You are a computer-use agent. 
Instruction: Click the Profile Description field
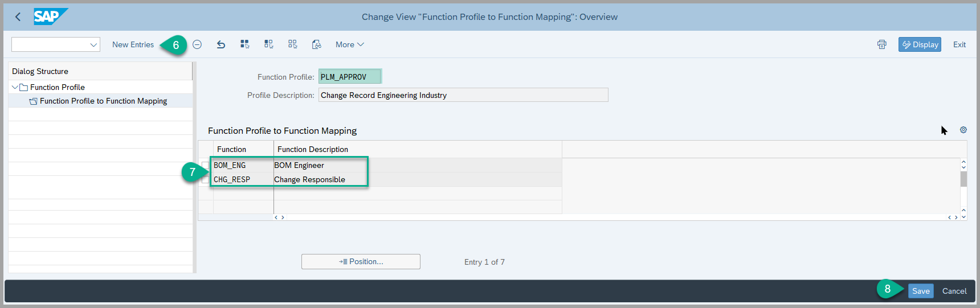click(x=463, y=95)
